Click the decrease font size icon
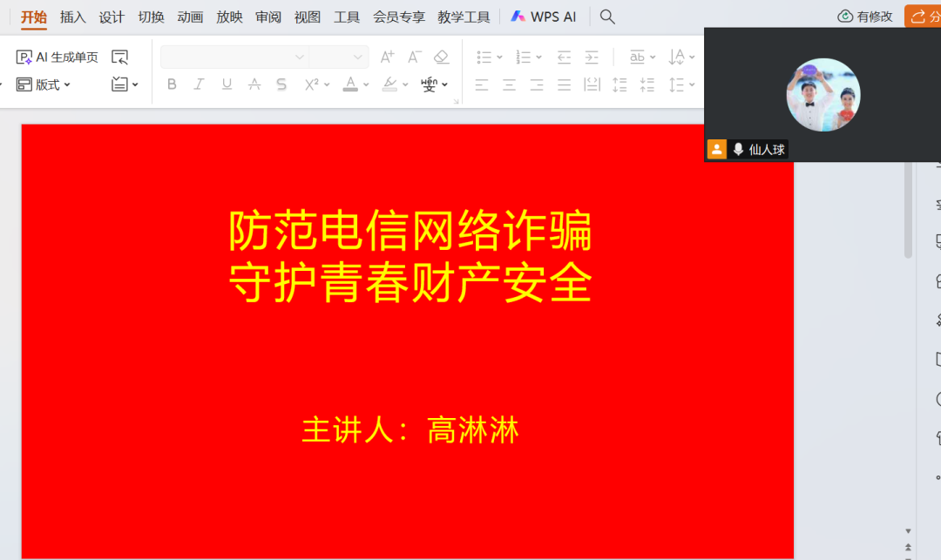 click(x=415, y=57)
